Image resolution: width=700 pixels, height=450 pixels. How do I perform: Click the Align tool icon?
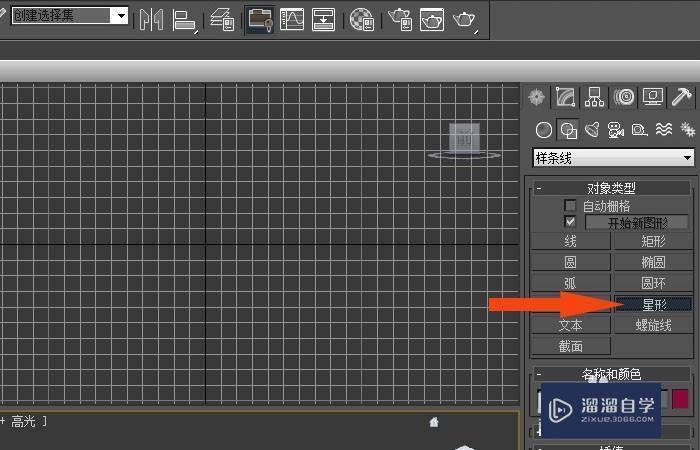pyautogui.click(x=184, y=21)
